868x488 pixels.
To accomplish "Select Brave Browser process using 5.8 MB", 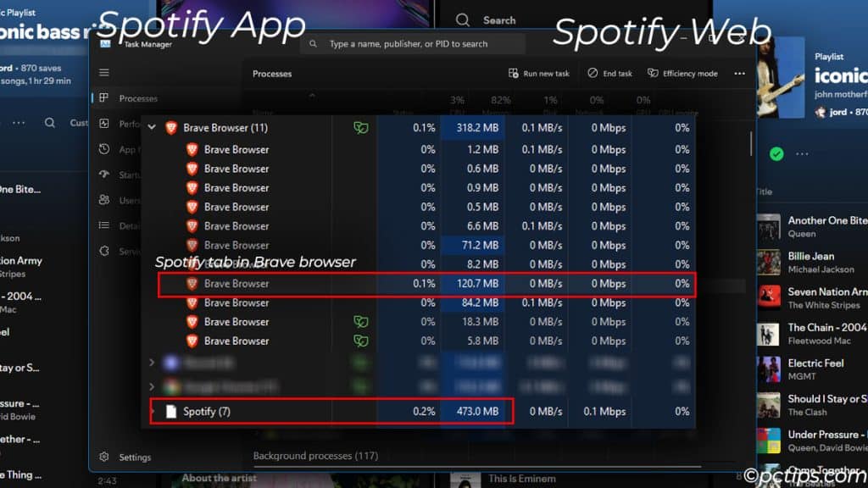I will click(419, 341).
